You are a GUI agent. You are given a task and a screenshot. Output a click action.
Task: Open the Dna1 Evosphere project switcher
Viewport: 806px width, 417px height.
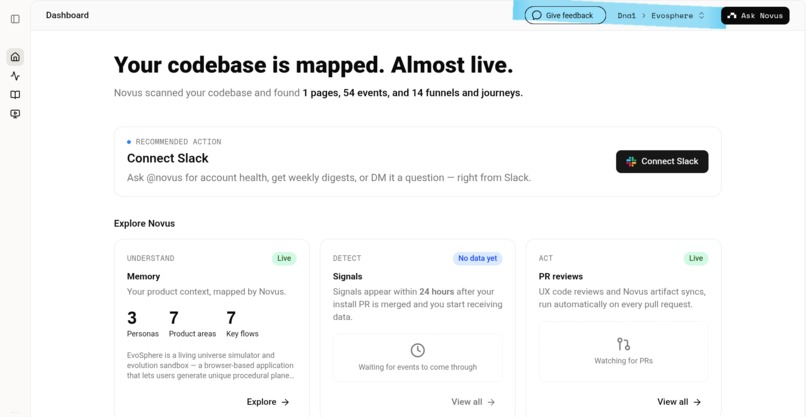[661, 15]
